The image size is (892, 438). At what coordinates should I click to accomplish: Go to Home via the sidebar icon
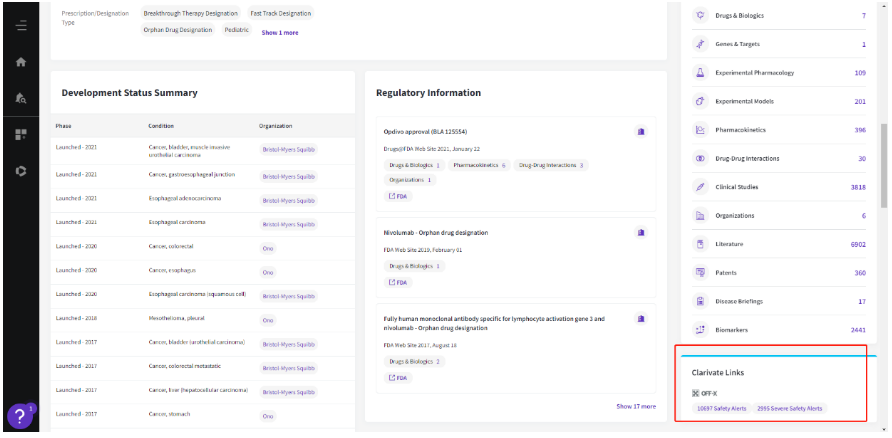click(x=21, y=63)
